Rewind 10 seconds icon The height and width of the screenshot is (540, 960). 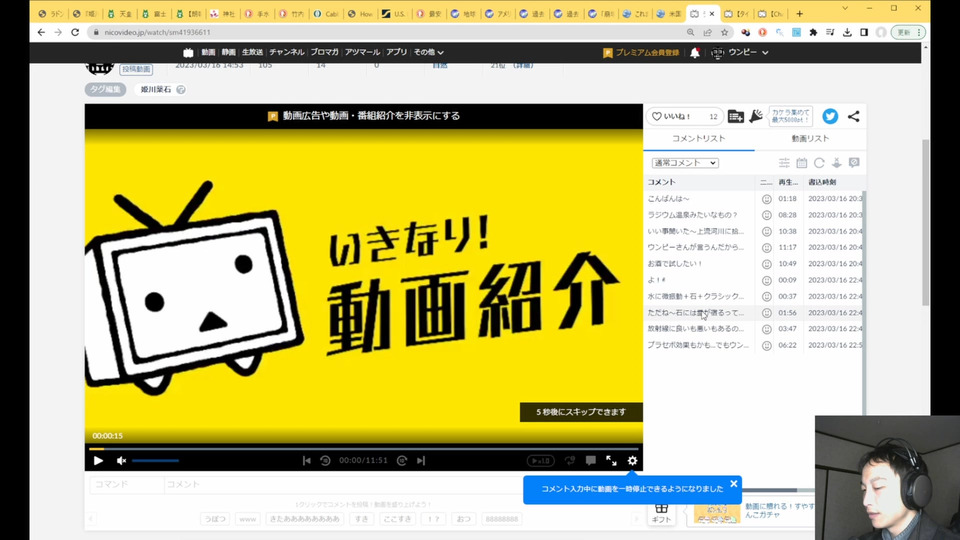(325, 460)
